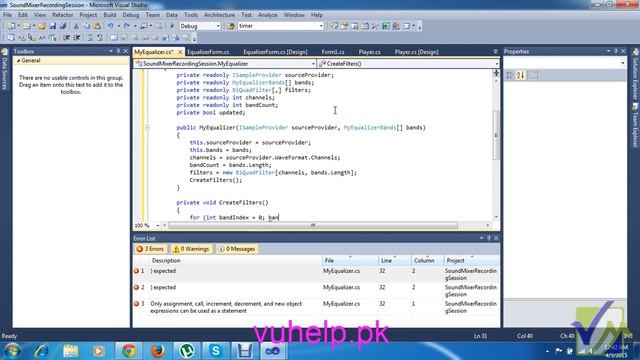Image resolution: width=640 pixels, height=360 pixels.
Task: Open the Team Explorer side tab
Action: pyautogui.click(x=636, y=126)
